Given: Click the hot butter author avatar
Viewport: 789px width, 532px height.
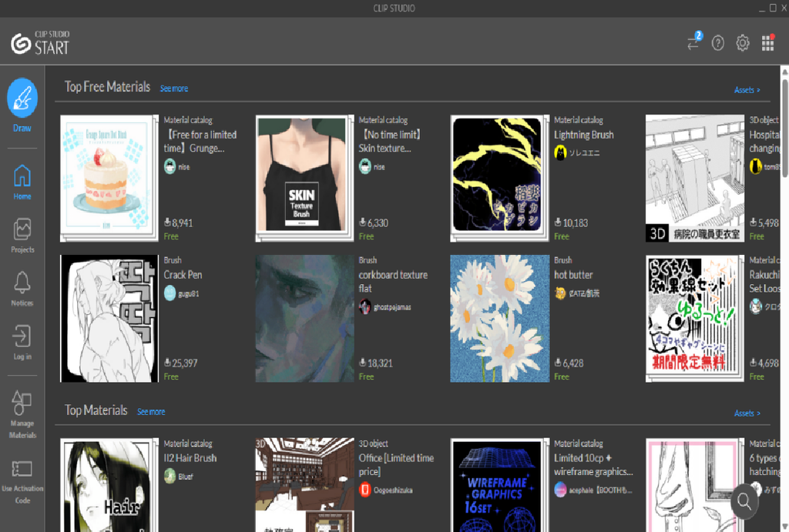Looking at the screenshot, I should [560, 293].
